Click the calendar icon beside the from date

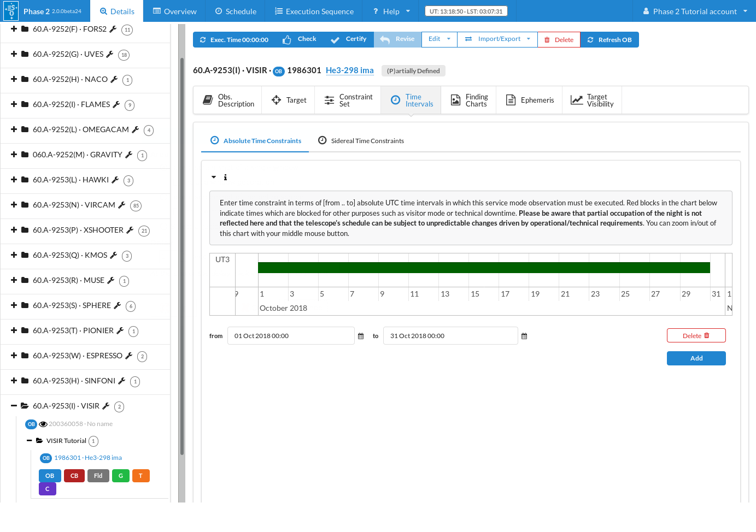(x=361, y=336)
